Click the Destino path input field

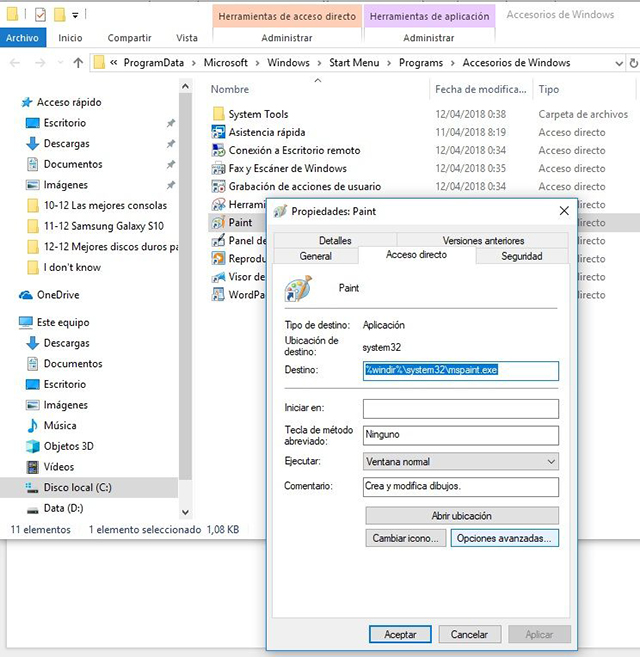pos(461,371)
